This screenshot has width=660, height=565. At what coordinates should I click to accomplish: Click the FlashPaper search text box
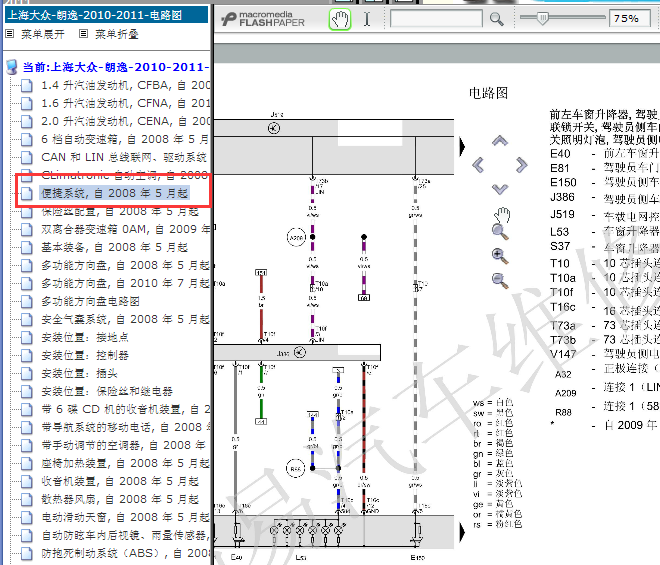coord(436,19)
